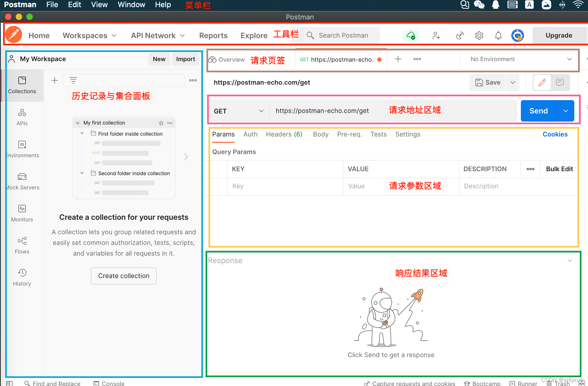Open the Cookies link
588x386 pixels.
555,134
